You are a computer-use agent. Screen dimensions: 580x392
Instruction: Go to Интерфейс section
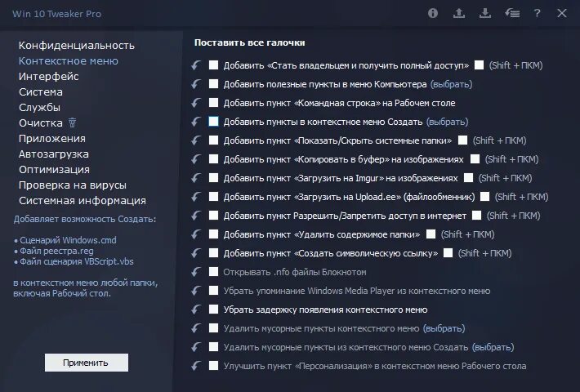coord(48,77)
